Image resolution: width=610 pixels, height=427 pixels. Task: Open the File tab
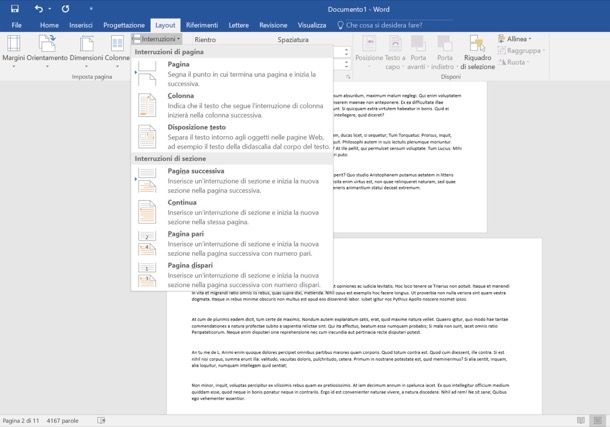[16, 25]
